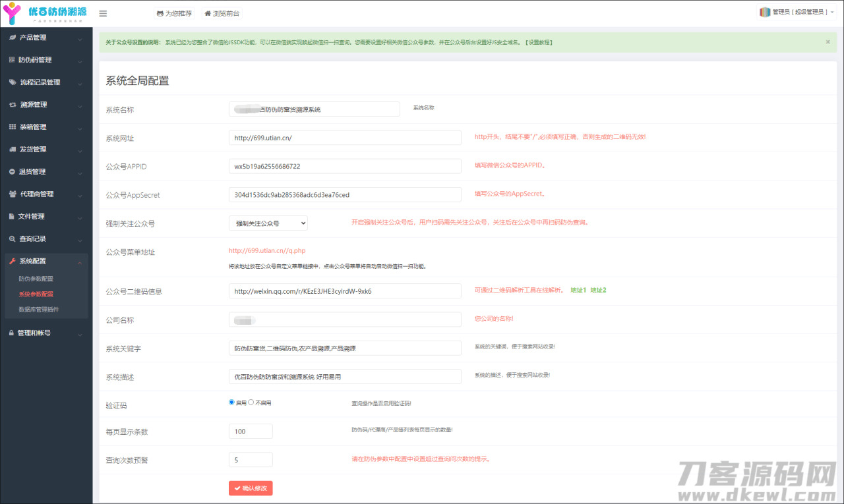Open the 地址2 QR parser link
The width and height of the screenshot is (844, 504).
point(598,291)
